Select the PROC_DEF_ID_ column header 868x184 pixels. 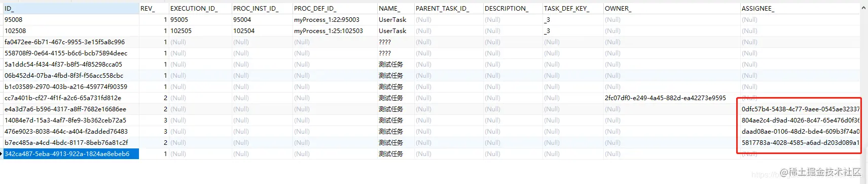(x=335, y=9)
